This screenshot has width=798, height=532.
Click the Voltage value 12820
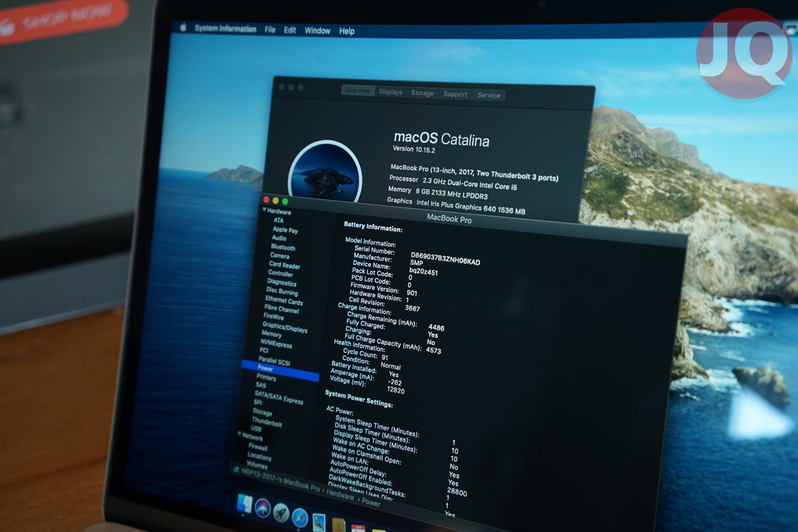tap(396, 390)
